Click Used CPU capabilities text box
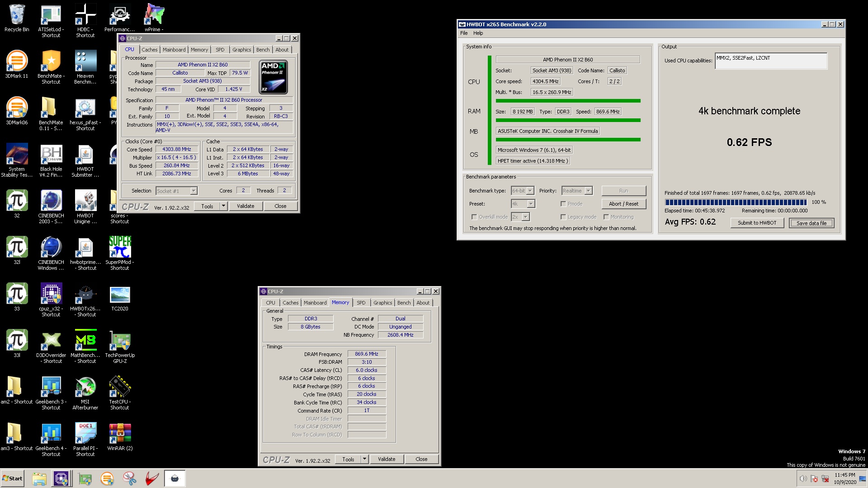This screenshot has height=488, width=868. [x=771, y=61]
